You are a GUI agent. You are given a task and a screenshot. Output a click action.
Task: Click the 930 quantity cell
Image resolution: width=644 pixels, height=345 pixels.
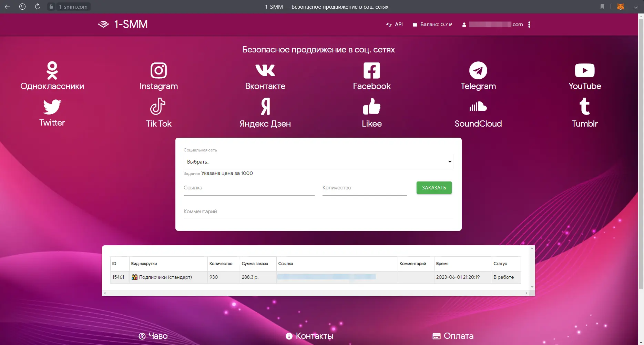[x=224, y=277]
